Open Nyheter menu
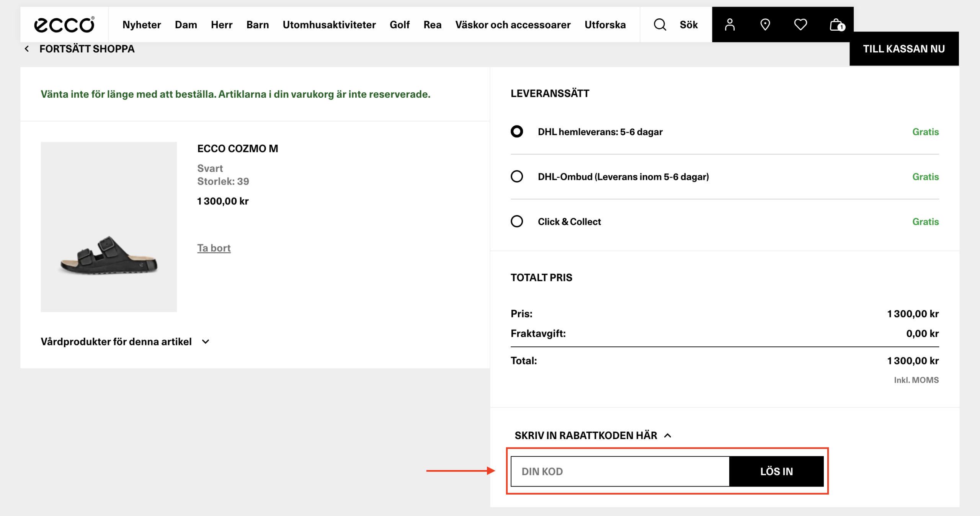Image resolution: width=980 pixels, height=516 pixels. [142, 24]
